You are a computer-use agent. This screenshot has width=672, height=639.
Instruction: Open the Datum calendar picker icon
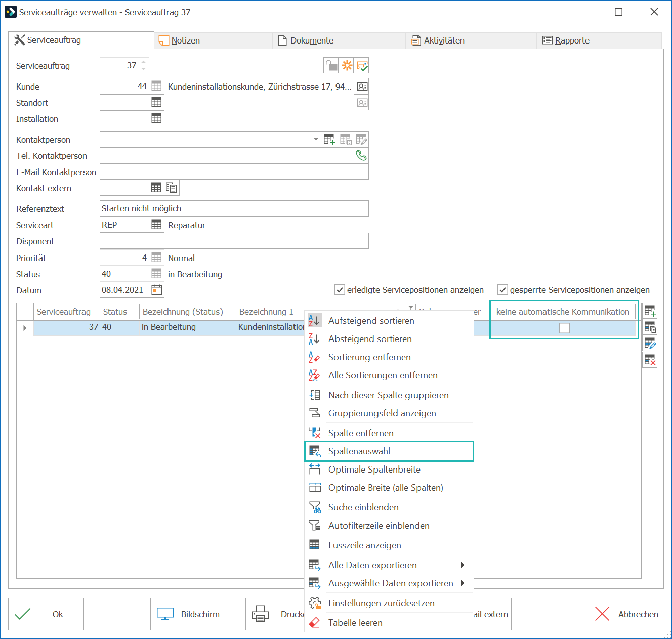click(157, 290)
